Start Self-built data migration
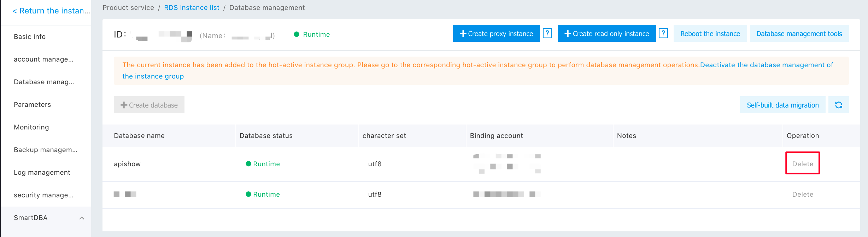The height and width of the screenshot is (237, 868). 782,105
